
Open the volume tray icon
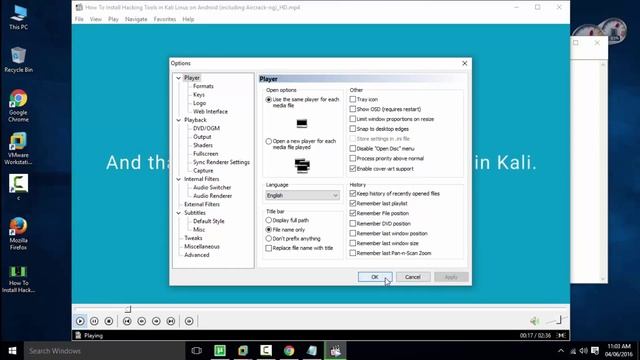[x=584, y=351]
